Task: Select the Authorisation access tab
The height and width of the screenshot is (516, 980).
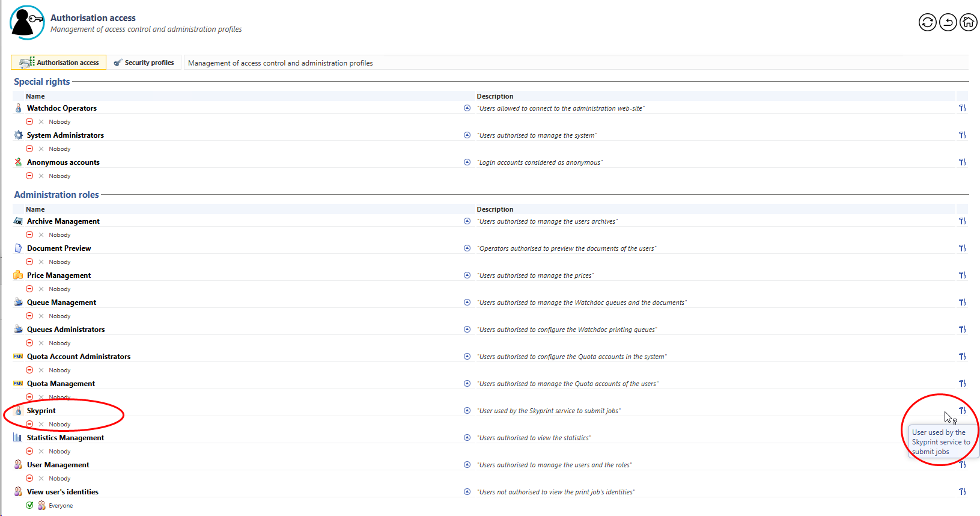Action: [59, 63]
